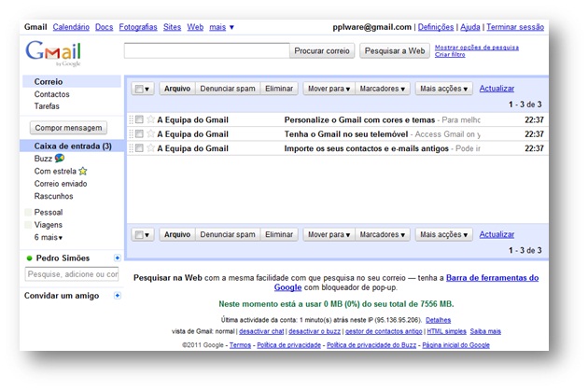This screenshot has height=390, width=588.
Task: Click the bottom Arquivo button
Action: coord(177,235)
